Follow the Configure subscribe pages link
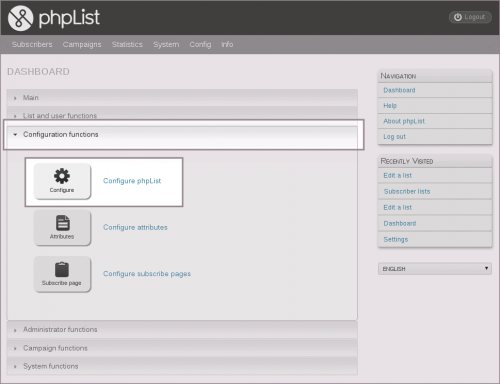 [x=147, y=274]
